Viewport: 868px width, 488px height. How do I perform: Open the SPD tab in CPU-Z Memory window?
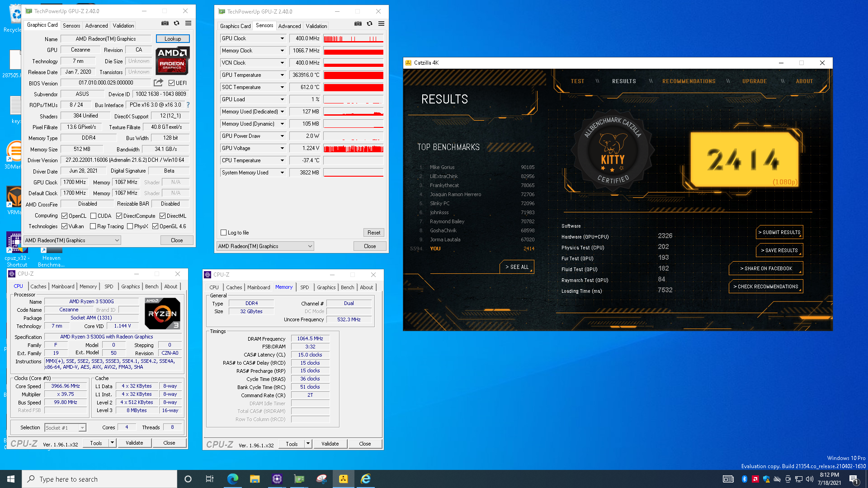click(305, 287)
